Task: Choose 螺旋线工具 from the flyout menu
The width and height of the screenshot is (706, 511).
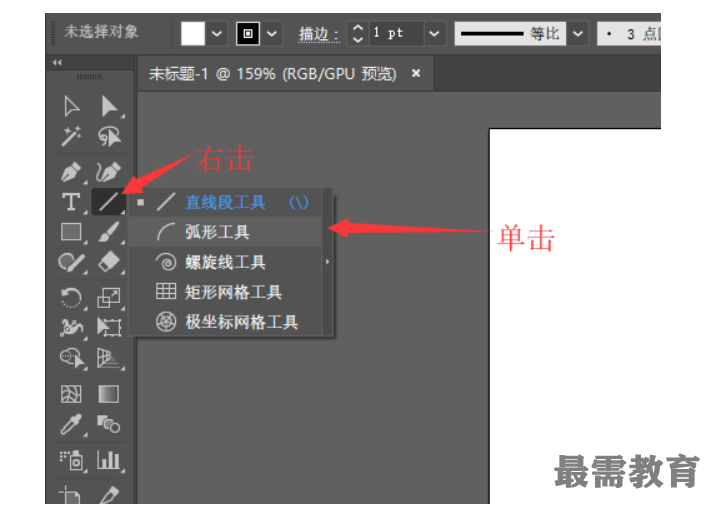Action: (225, 262)
